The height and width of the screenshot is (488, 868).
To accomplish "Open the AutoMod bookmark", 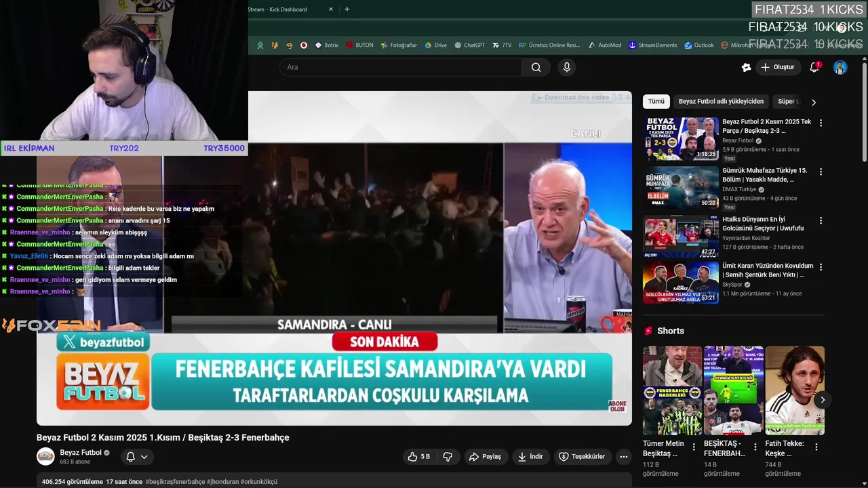I will 605,45.
